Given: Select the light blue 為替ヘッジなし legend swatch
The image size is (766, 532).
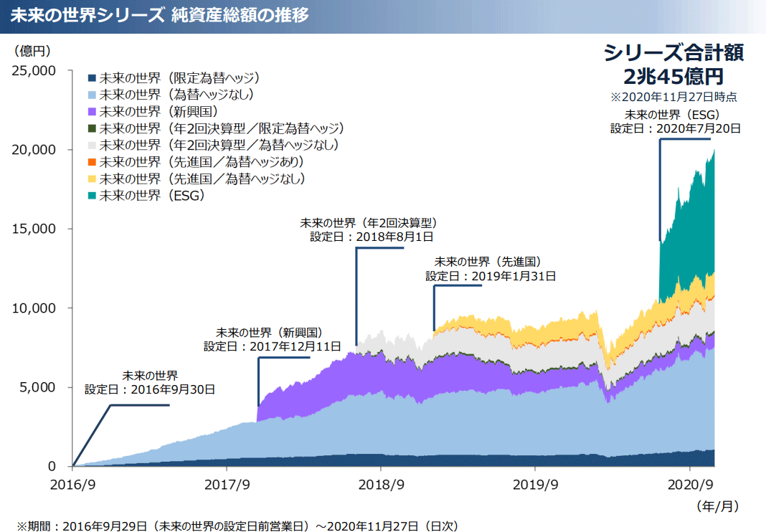Looking at the screenshot, I should pyautogui.click(x=92, y=95).
